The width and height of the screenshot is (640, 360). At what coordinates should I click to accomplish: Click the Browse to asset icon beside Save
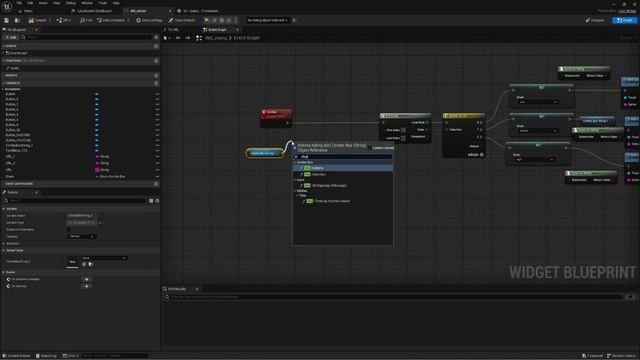tap(17, 20)
